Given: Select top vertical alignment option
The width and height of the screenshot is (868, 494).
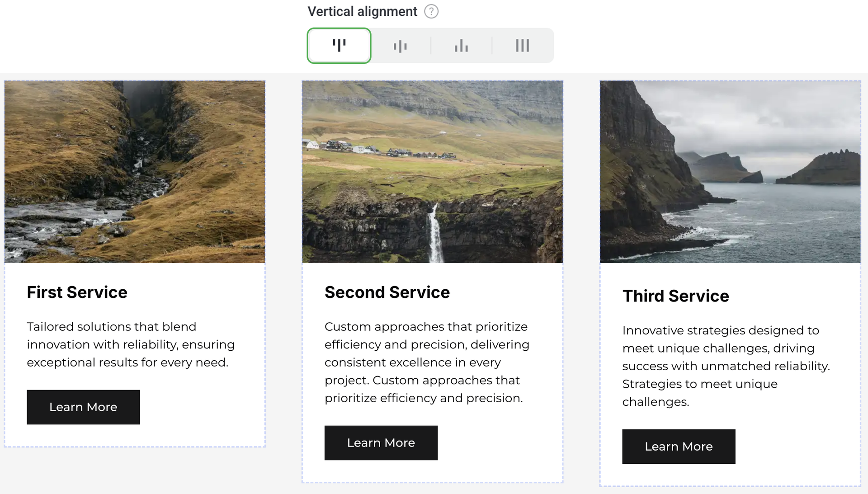Looking at the screenshot, I should [x=339, y=46].
